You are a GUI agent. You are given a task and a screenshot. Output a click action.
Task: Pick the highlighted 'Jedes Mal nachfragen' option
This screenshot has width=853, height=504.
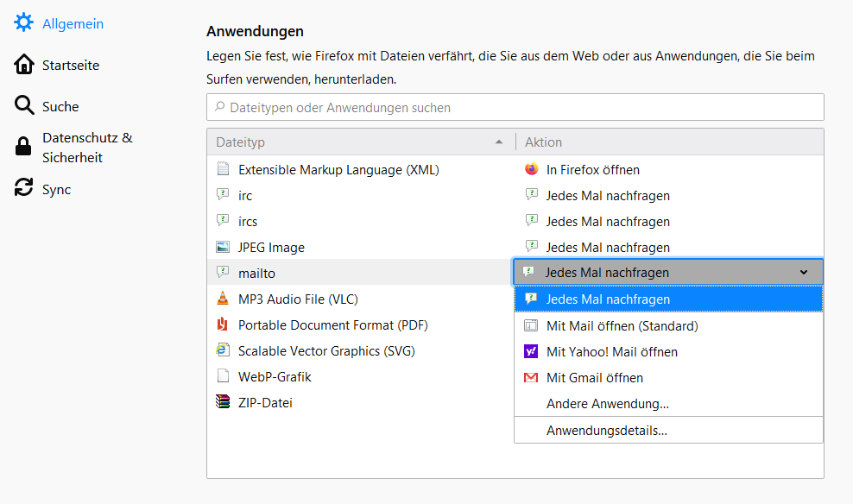[x=608, y=299]
